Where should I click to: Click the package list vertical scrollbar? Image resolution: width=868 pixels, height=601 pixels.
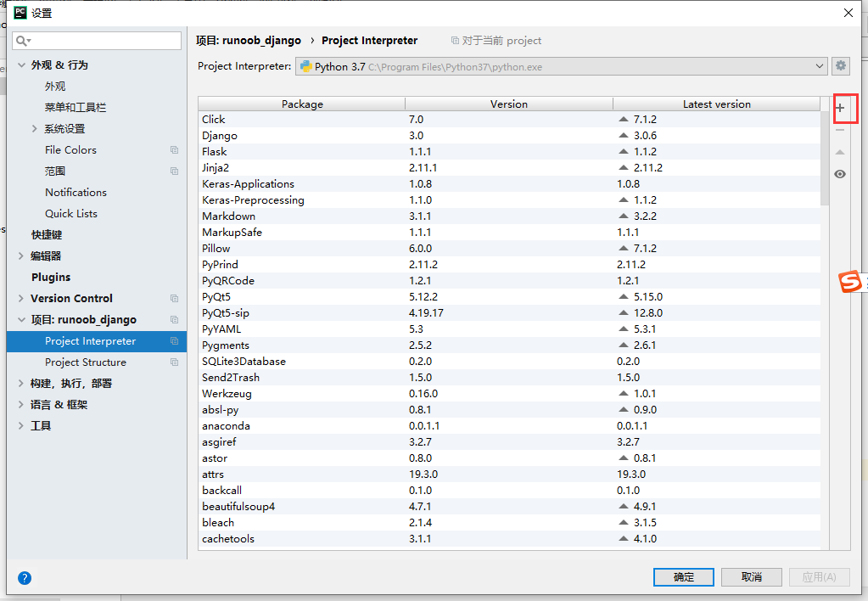coord(825,158)
